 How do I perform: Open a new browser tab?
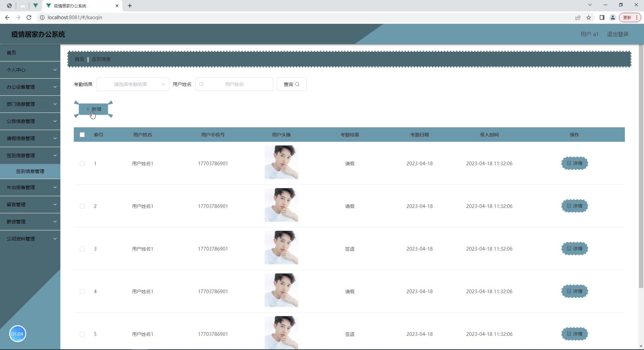click(130, 6)
